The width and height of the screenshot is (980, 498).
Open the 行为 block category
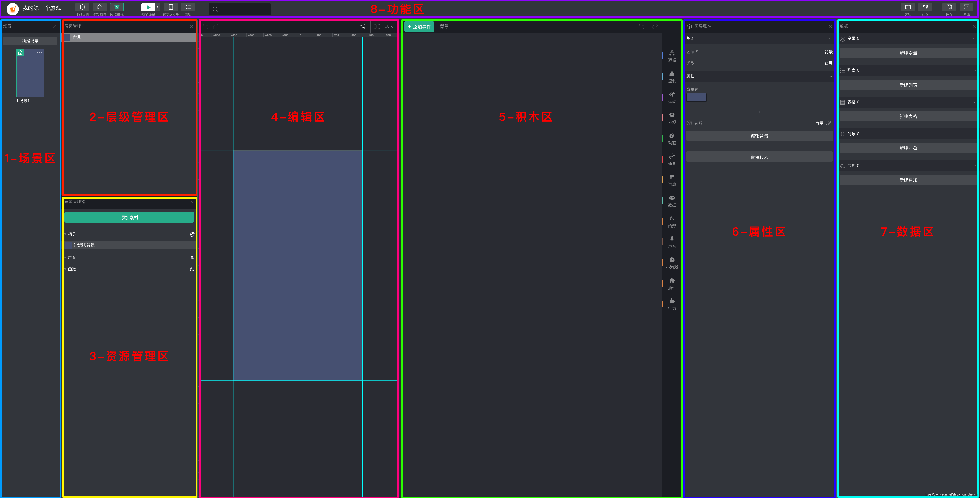(x=672, y=304)
